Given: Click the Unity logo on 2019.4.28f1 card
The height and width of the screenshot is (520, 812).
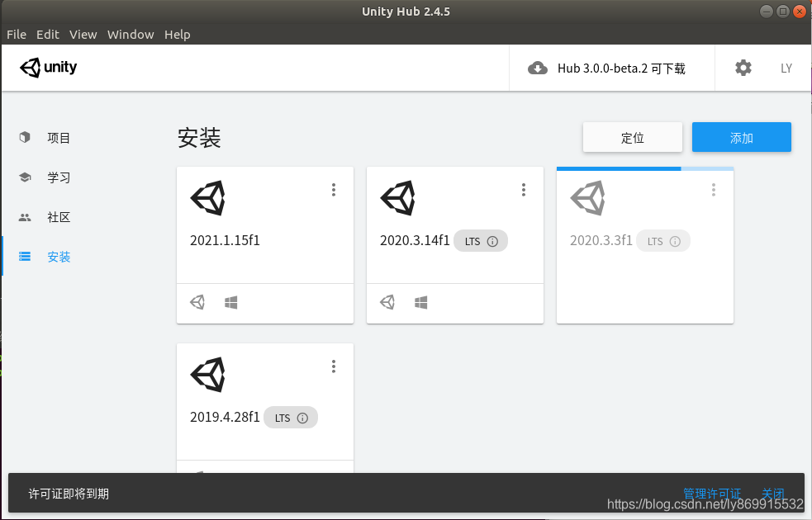Looking at the screenshot, I should (x=207, y=375).
